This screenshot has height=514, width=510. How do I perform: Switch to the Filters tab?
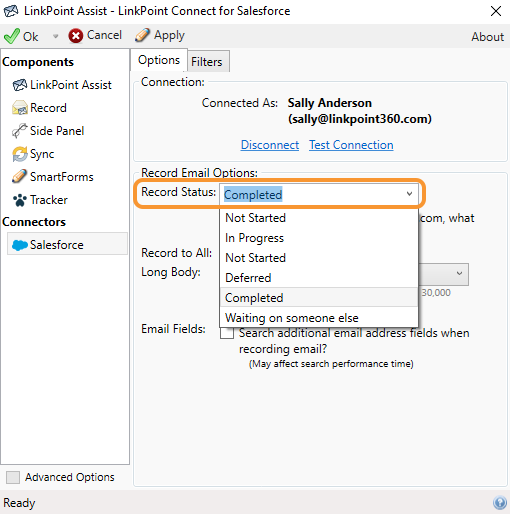[x=208, y=61]
